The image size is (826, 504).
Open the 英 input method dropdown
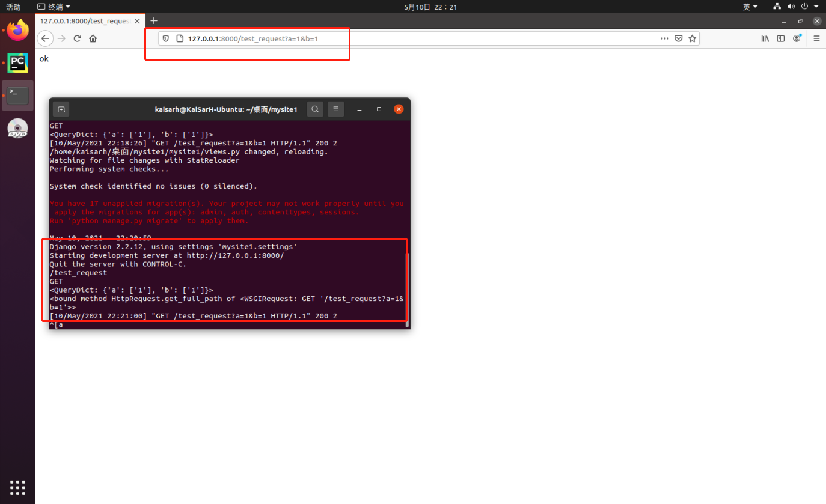tap(750, 7)
